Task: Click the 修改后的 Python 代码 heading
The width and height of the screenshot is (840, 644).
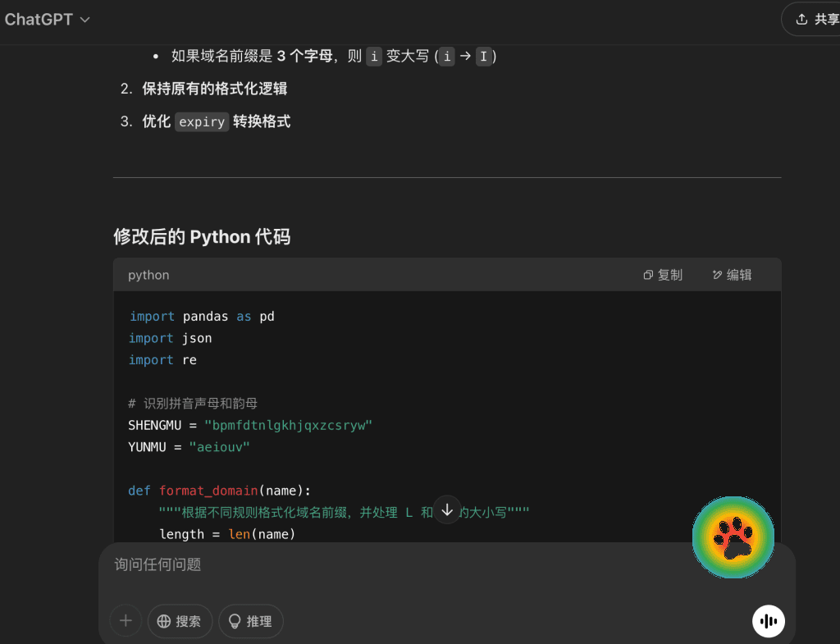Action: [202, 237]
